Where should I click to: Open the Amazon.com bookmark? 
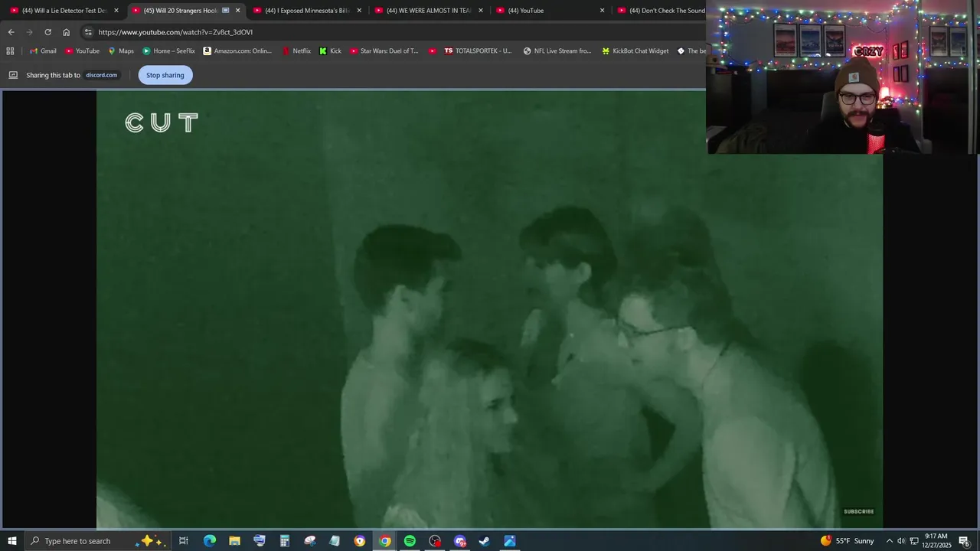(x=237, y=51)
